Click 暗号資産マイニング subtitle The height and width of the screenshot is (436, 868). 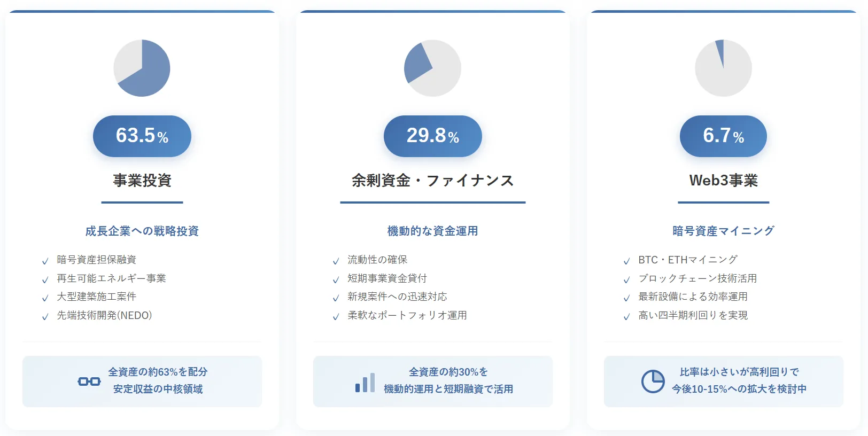pos(723,231)
